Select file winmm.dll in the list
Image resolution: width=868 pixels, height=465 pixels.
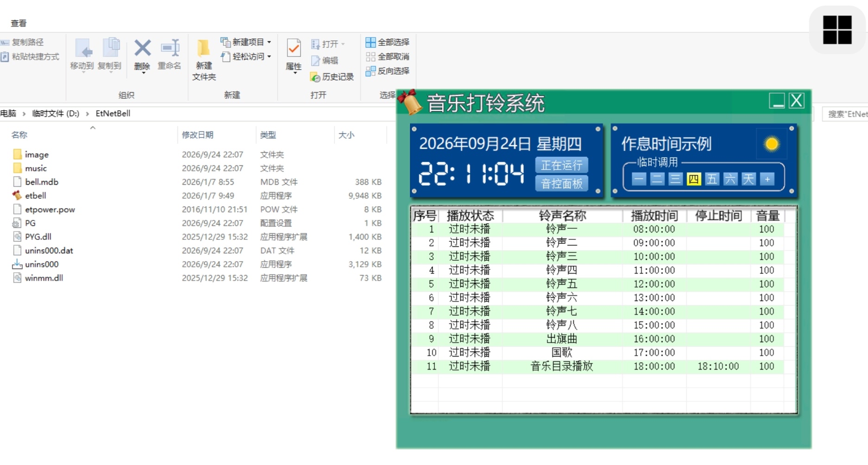click(44, 278)
